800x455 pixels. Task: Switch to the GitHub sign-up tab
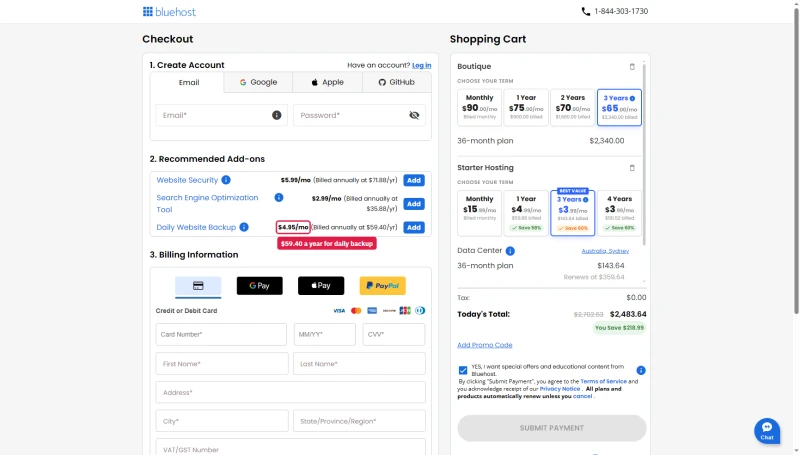[x=396, y=82]
